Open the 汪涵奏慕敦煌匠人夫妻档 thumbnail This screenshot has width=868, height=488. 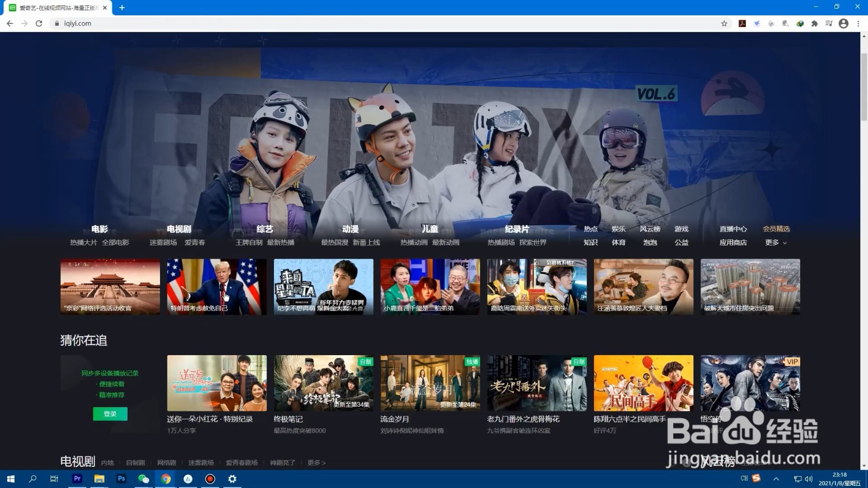coord(643,287)
